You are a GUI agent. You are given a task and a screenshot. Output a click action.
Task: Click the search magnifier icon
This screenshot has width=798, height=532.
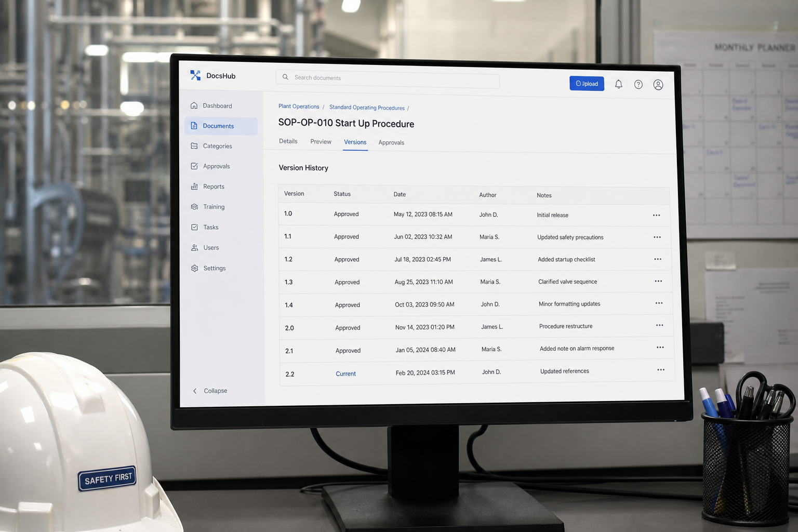tap(285, 77)
